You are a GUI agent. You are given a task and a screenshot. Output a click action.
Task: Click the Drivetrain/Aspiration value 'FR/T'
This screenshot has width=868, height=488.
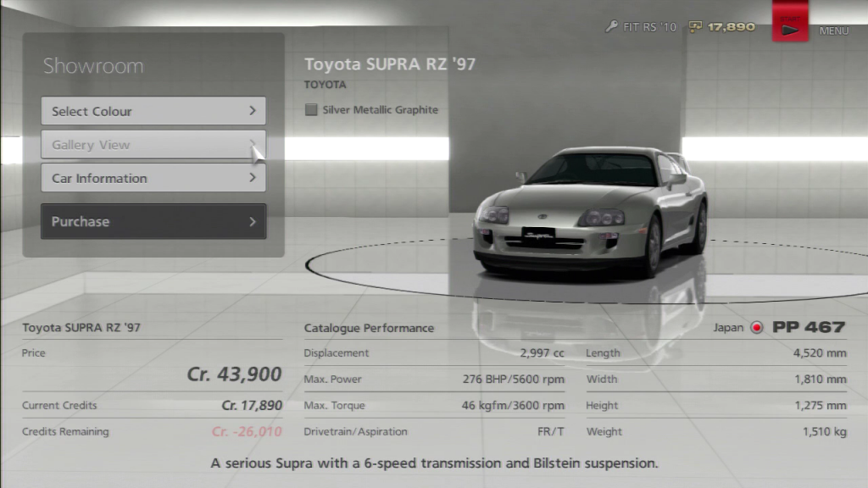click(551, 431)
